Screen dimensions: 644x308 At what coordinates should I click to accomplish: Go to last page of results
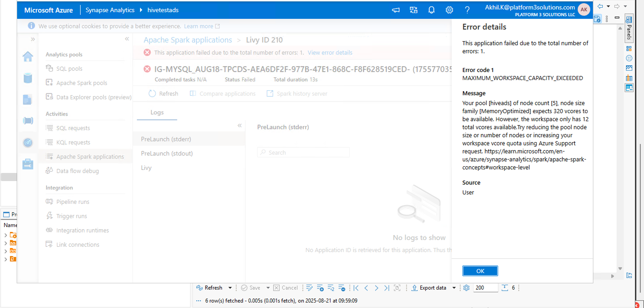click(x=386, y=288)
